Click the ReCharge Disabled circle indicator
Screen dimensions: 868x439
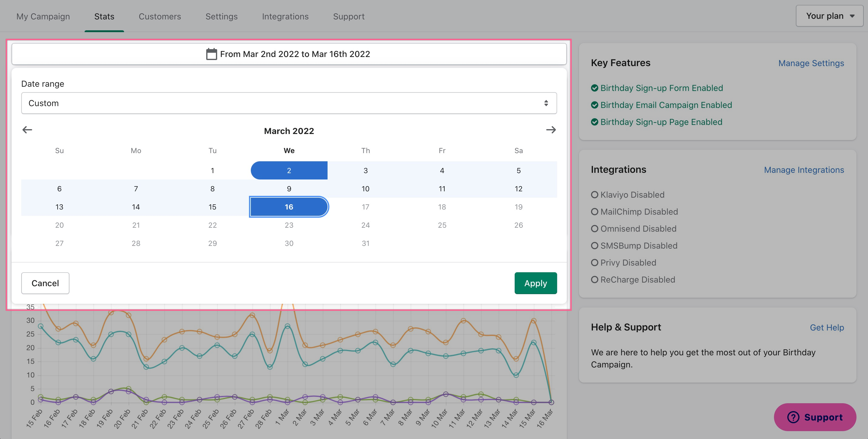594,280
